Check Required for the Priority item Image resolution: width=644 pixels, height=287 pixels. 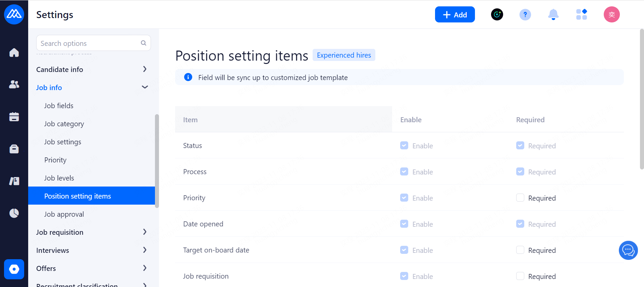[520, 198]
